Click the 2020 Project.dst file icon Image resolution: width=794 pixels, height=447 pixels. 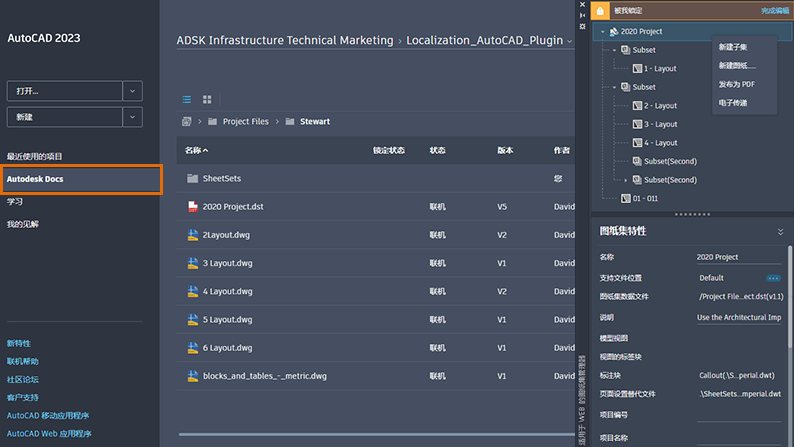tap(193, 207)
